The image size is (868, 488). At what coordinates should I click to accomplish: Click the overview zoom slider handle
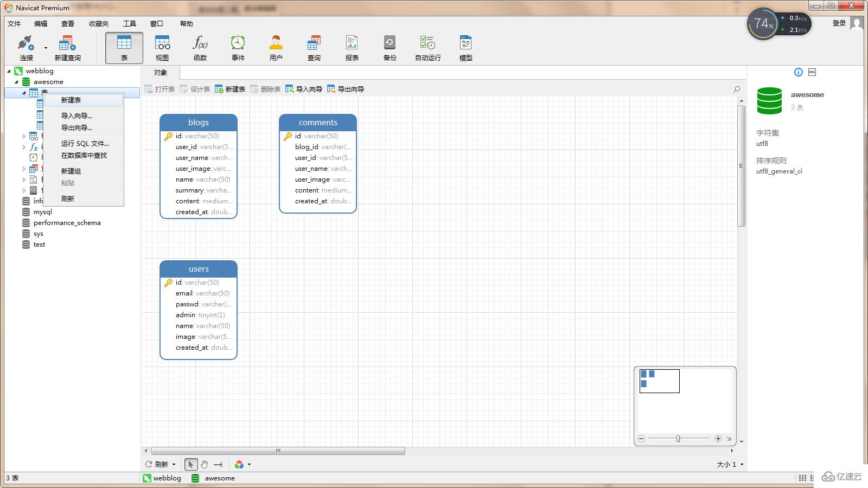click(x=678, y=439)
